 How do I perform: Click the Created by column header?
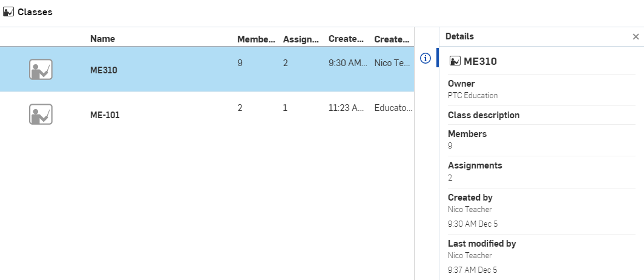point(392,39)
